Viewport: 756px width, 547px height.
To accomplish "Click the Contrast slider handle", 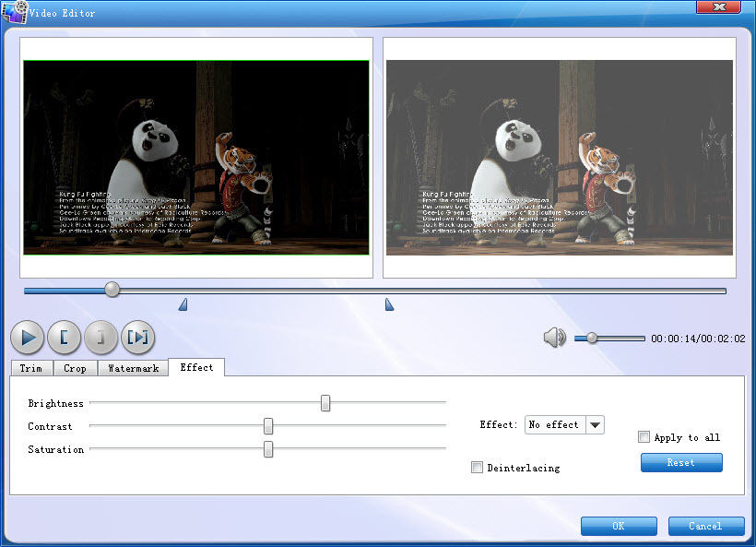I will (268, 426).
